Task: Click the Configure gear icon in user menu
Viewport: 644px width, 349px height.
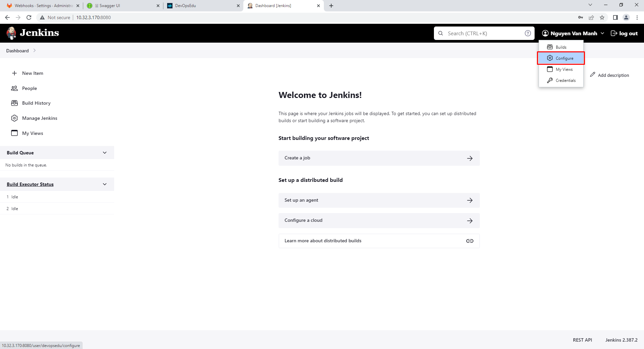Action: [550, 58]
